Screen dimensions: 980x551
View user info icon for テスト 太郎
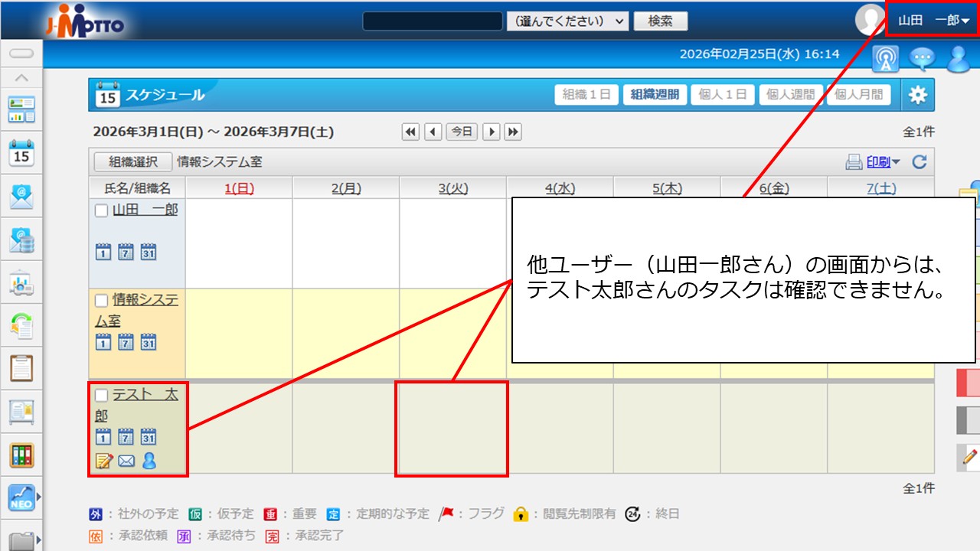[149, 460]
